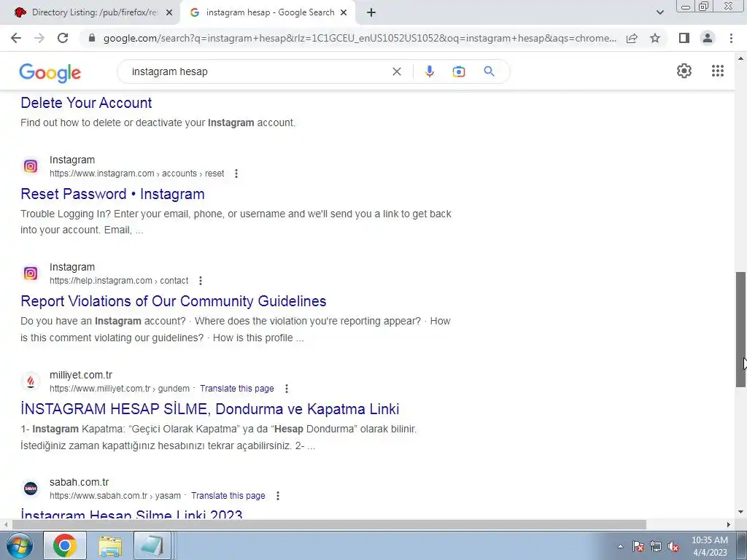Image resolution: width=747 pixels, height=560 pixels.
Task: Show hidden system tray icons
Action: (620, 546)
